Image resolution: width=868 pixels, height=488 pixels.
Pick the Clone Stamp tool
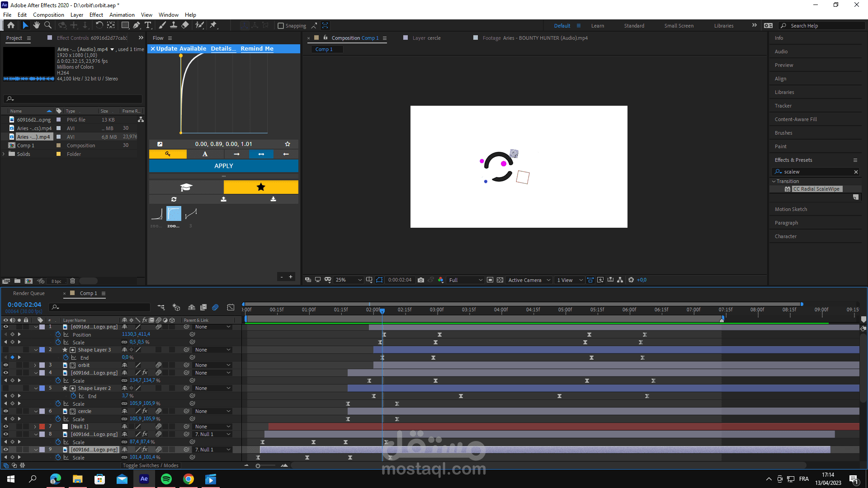[x=173, y=25]
